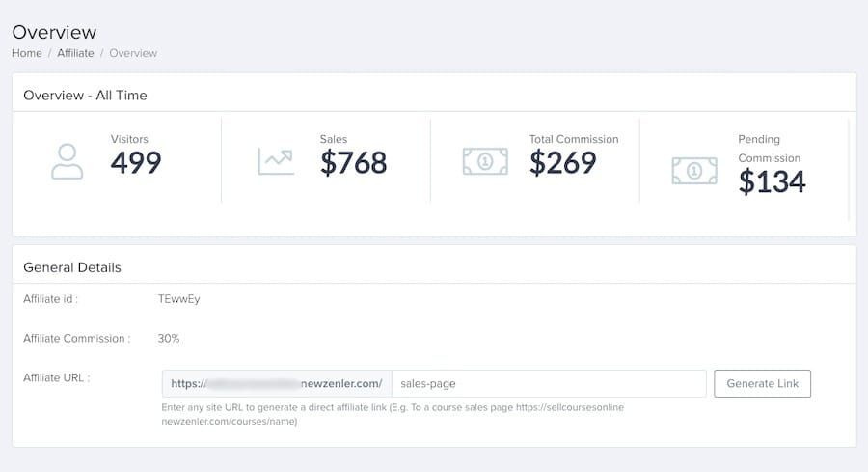Click the General Details section header

pos(72,266)
